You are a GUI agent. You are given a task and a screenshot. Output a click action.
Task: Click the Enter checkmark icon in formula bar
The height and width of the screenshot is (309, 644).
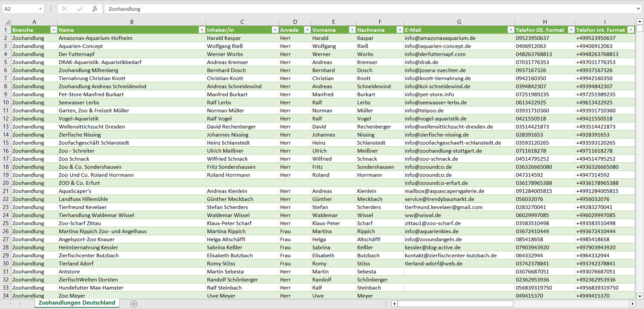click(80, 9)
